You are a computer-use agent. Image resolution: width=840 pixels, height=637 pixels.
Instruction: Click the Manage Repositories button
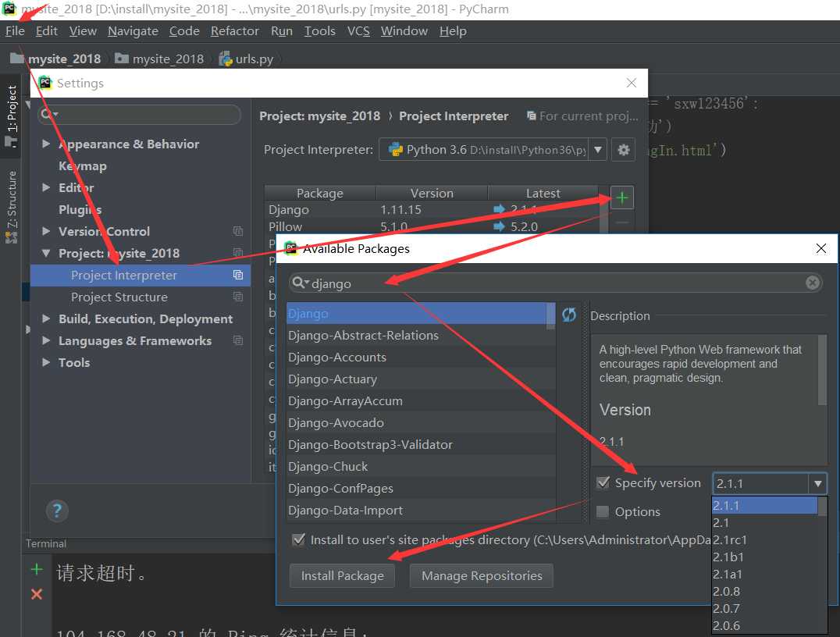pos(482,575)
